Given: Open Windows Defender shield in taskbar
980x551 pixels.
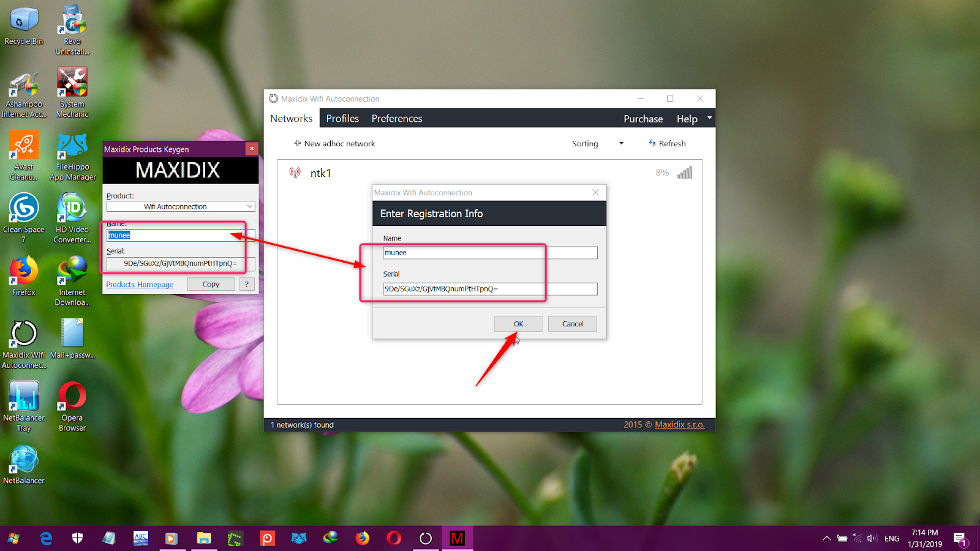Looking at the screenshot, I should pos(77,538).
